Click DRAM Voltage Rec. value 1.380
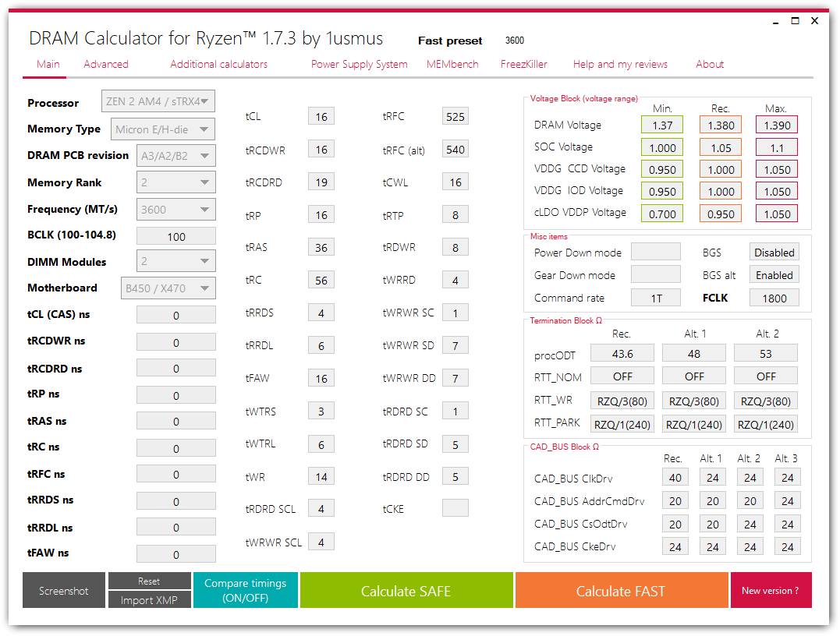Screen dimensions: 840x636 pos(721,125)
